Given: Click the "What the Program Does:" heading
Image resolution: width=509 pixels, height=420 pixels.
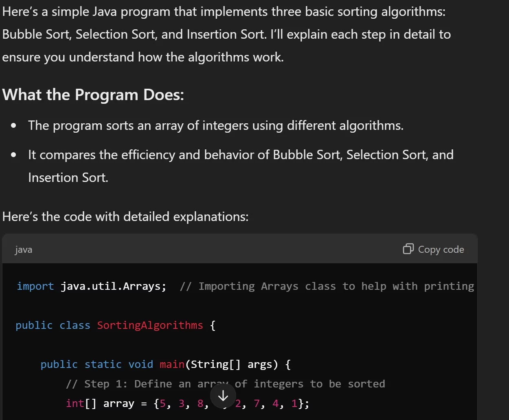Looking at the screenshot, I should coord(93,95).
